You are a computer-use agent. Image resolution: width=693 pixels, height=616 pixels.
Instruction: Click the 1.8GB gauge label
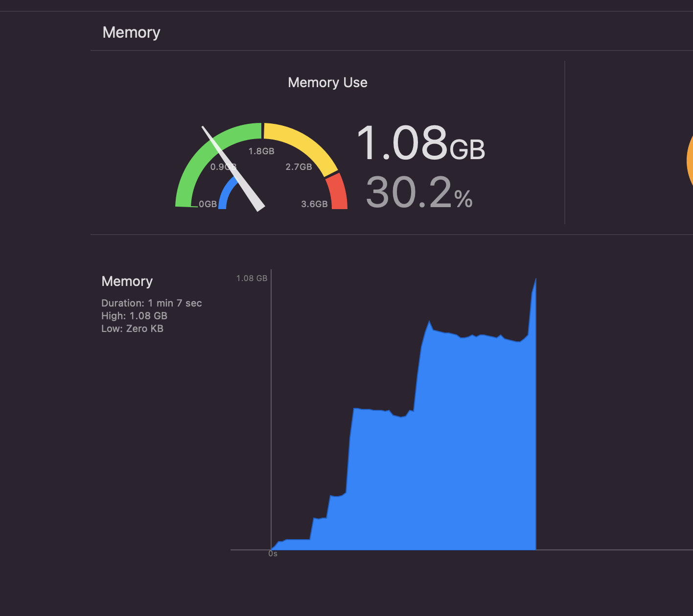261,151
